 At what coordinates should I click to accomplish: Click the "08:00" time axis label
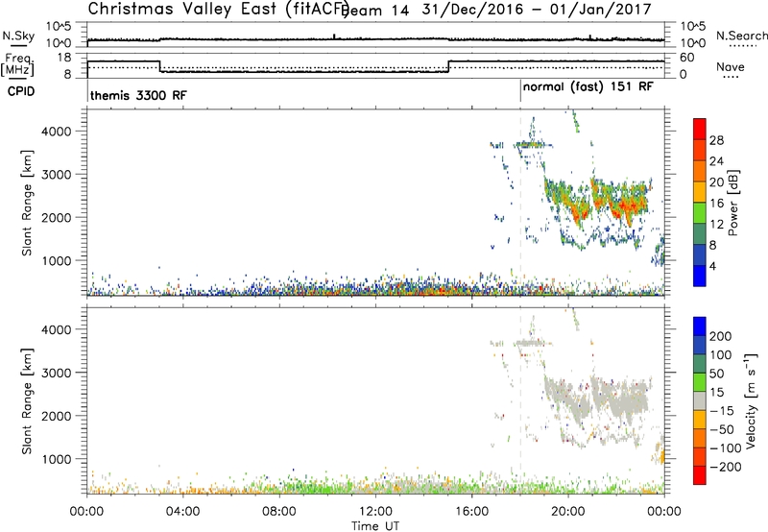[x=279, y=512]
